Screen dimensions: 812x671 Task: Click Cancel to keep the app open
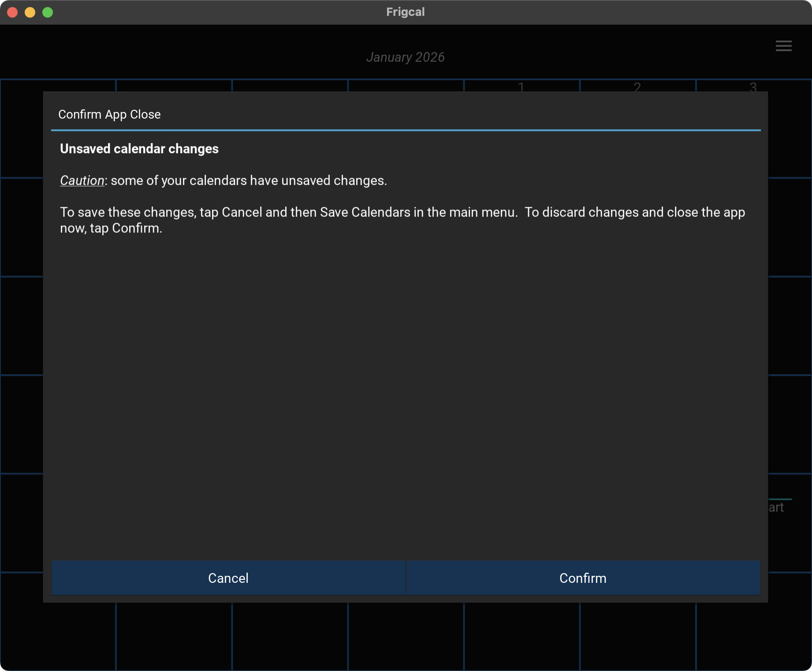point(228,578)
